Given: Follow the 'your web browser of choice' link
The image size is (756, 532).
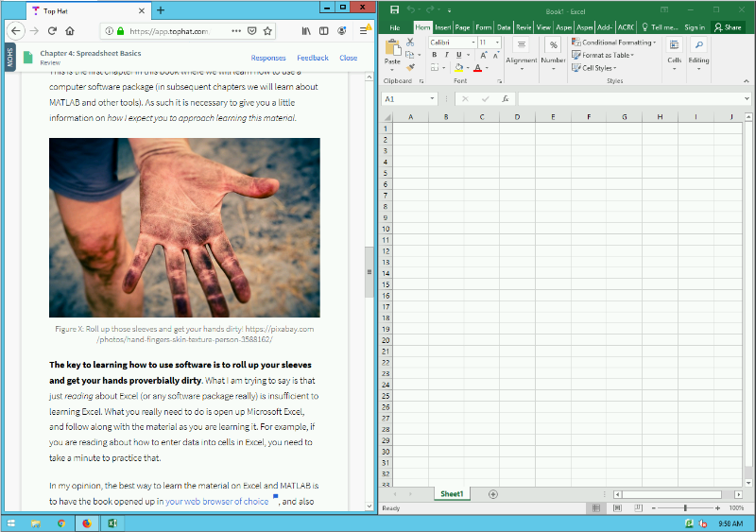Looking at the screenshot, I should coord(217,502).
